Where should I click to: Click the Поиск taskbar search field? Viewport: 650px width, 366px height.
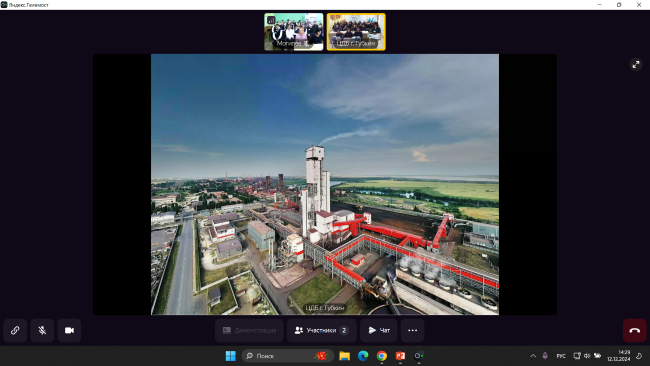click(288, 356)
